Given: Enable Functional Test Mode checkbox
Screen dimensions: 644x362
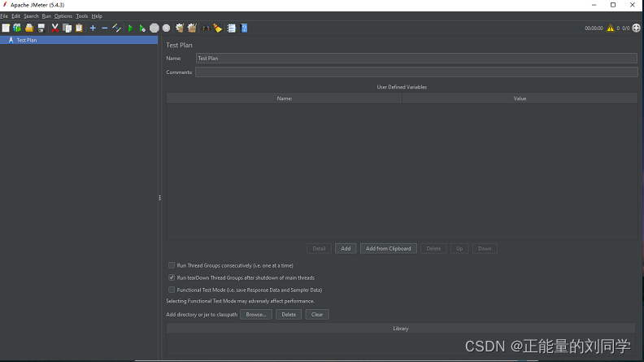Looking at the screenshot, I should 172,290.
